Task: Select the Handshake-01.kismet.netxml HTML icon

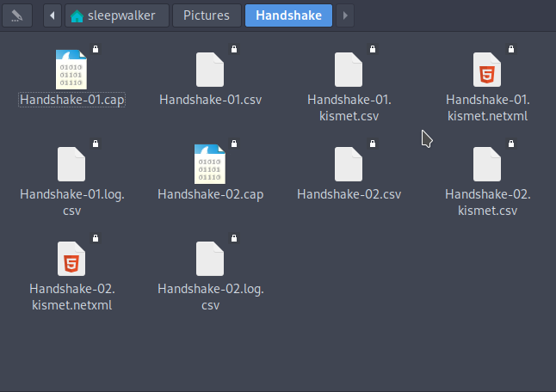Action: [x=487, y=69]
